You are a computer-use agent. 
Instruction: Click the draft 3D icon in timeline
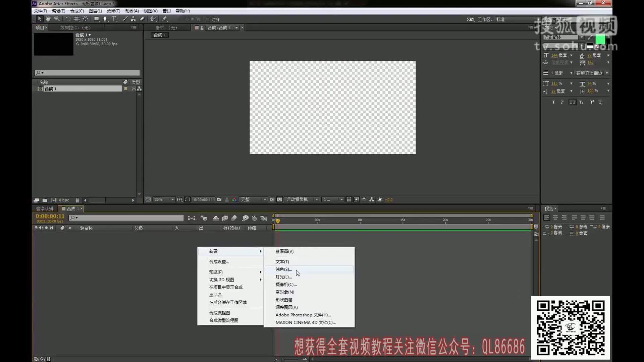coord(204,218)
